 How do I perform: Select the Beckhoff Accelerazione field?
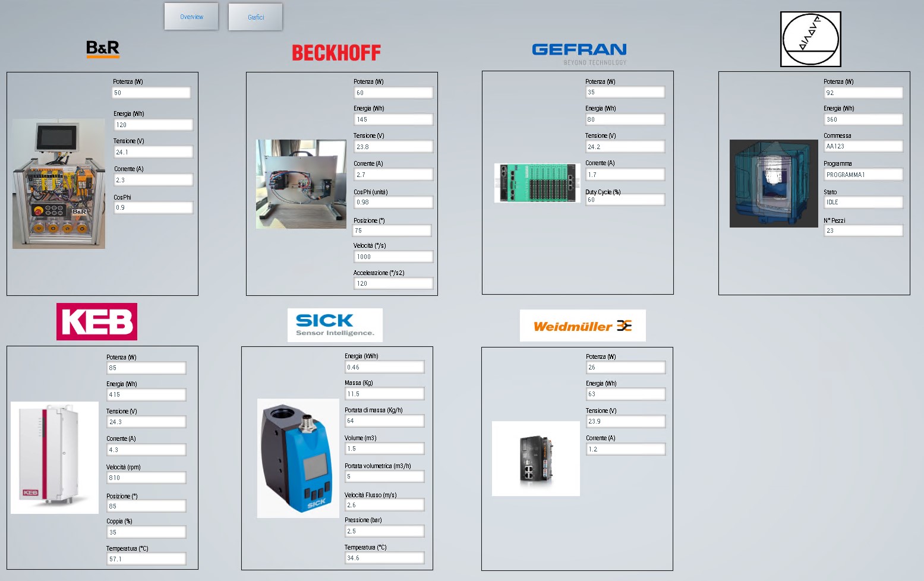393,283
